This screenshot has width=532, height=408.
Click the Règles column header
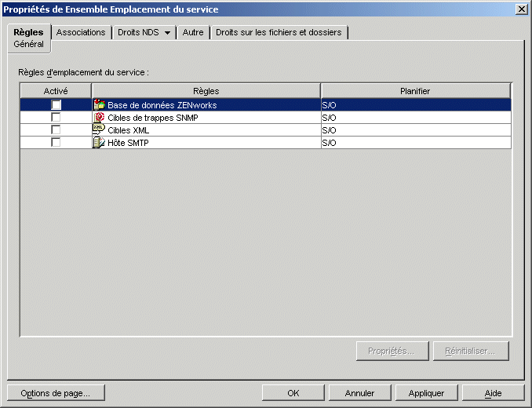click(206, 91)
